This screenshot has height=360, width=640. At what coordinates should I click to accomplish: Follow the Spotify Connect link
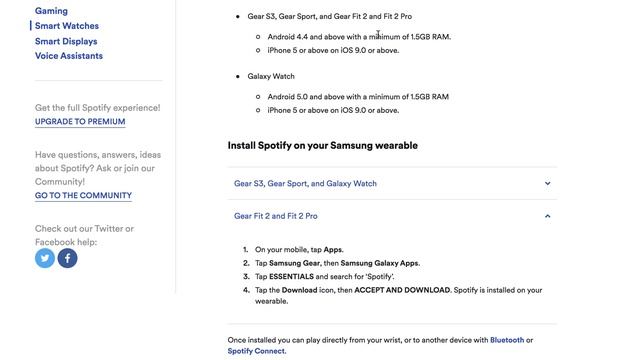(257, 351)
